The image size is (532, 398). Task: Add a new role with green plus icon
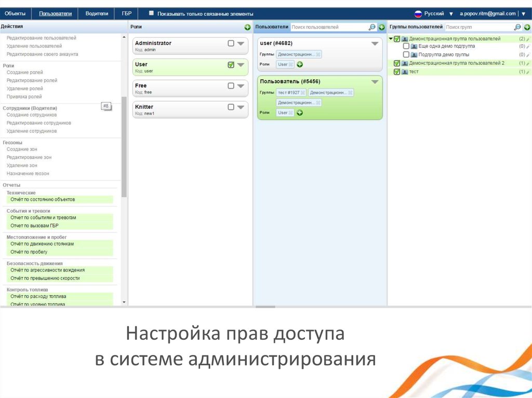248,26
